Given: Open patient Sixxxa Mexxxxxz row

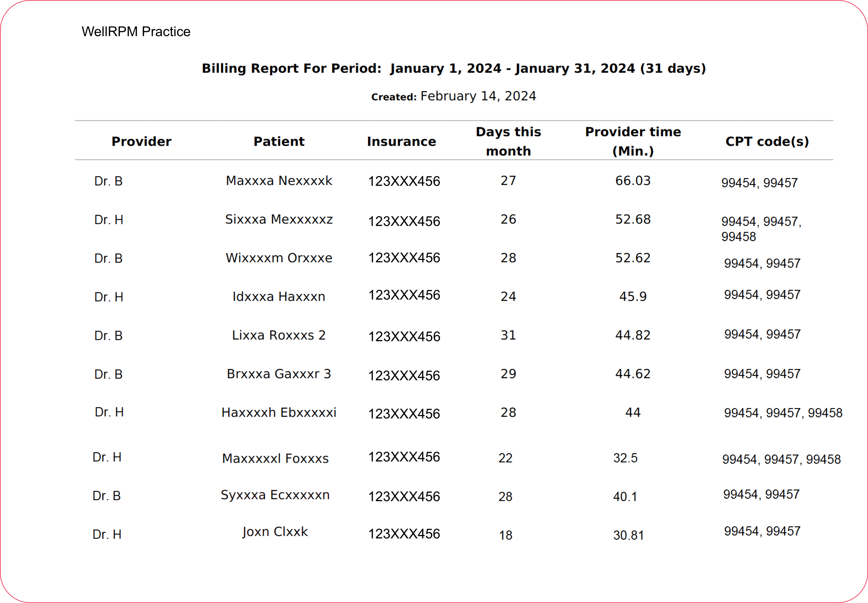Looking at the screenshot, I should (279, 219).
